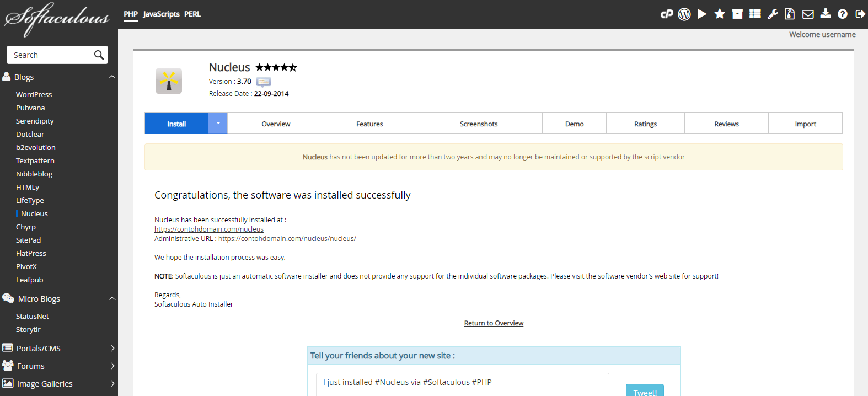Image resolution: width=868 pixels, height=396 pixels.
Task: Expand the Forums category
Action: click(112, 366)
